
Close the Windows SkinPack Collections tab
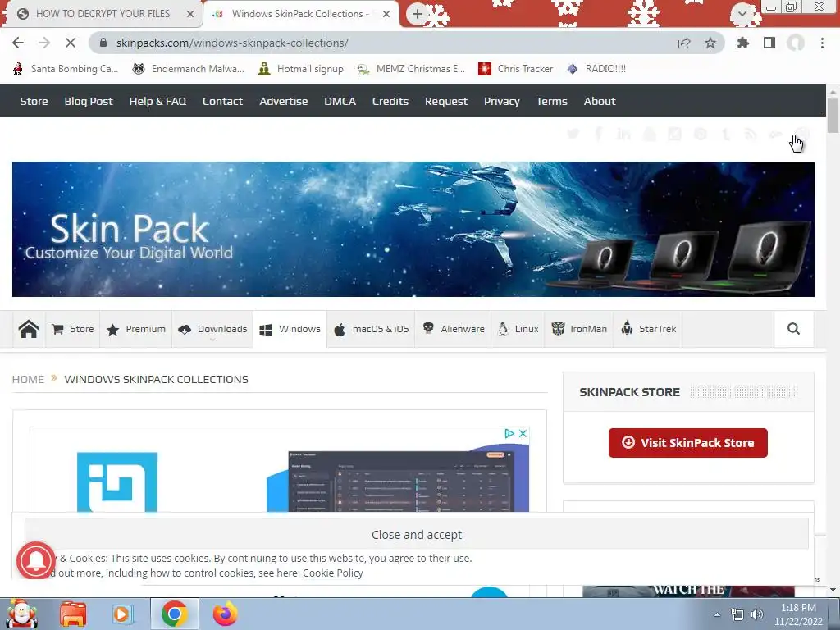click(386, 14)
